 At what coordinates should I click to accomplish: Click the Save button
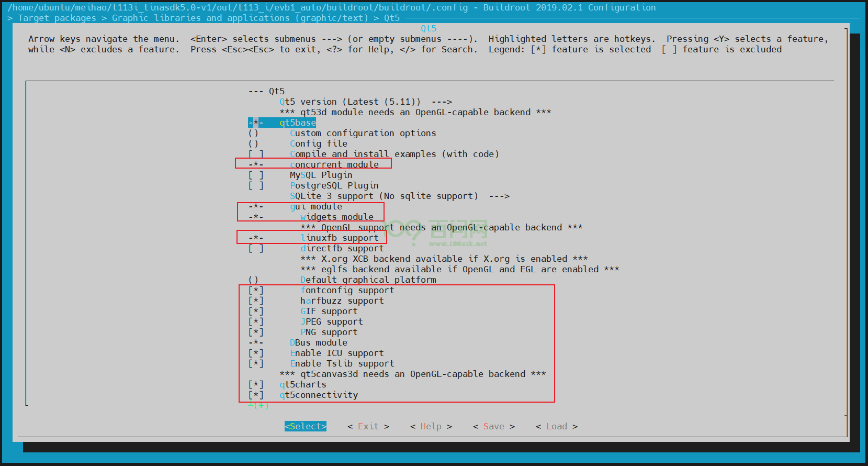tap(493, 426)
